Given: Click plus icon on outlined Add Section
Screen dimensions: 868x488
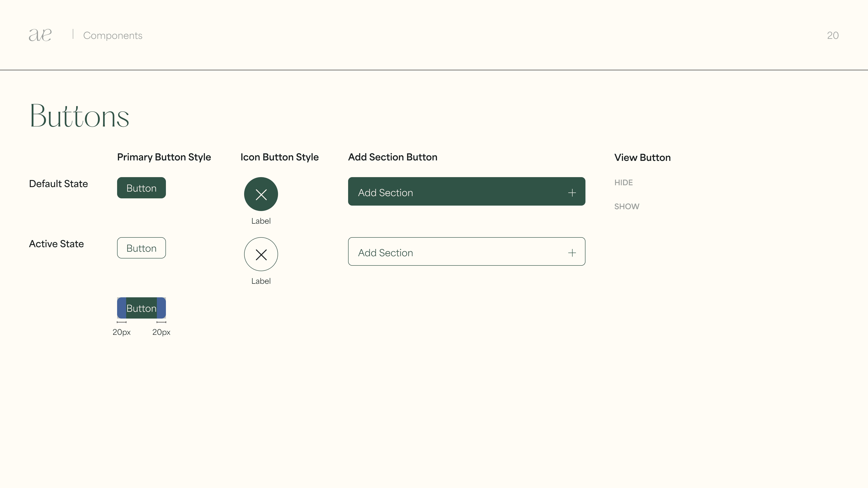Looking at the screenshot, I should 572,253.
